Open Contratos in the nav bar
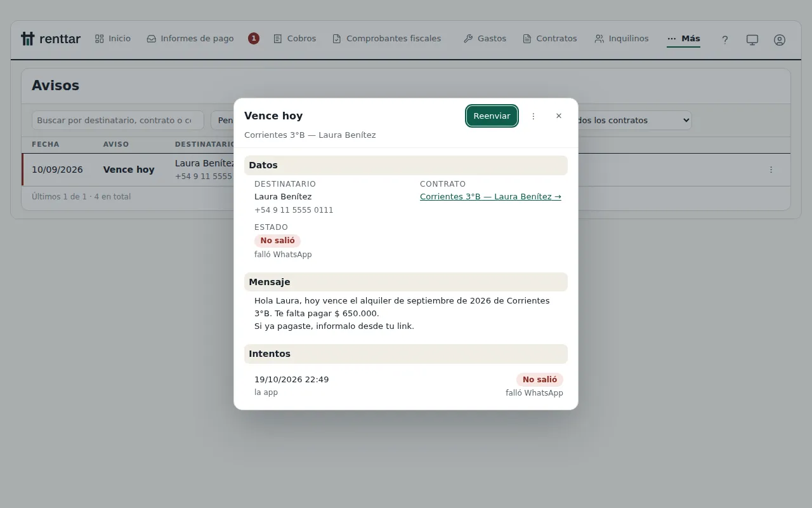This screenshot has width=812, height=508. (550, 39)
